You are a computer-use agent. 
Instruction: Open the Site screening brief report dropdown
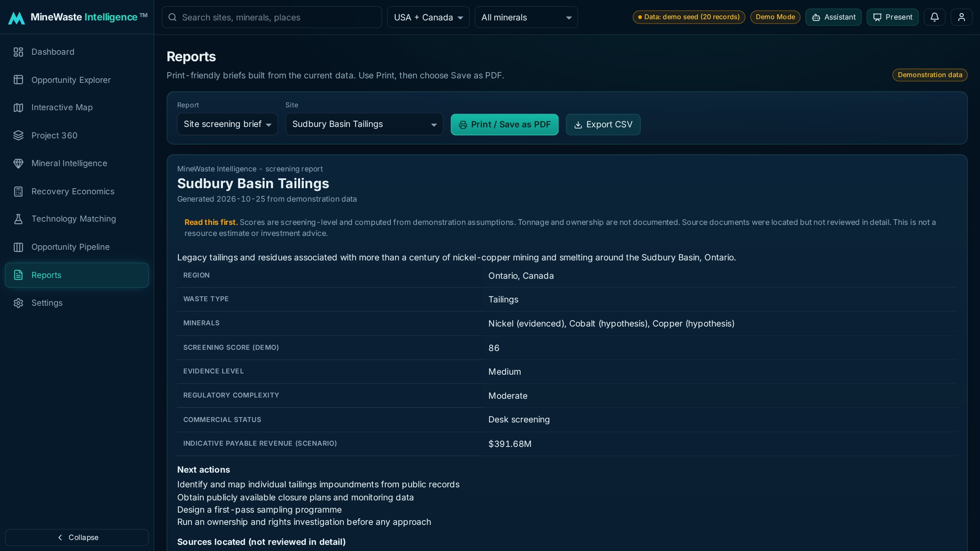click(x=227, y=124)
